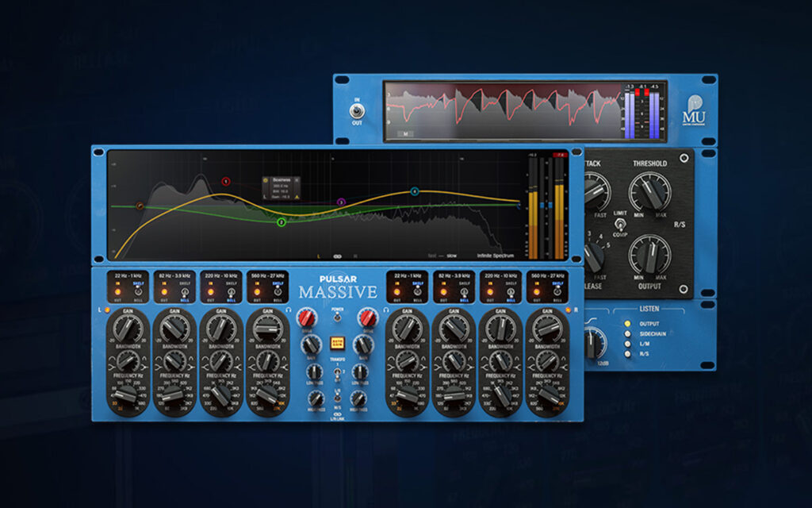Click left headphone solo icon
812x508 pixels.
click(289, 310)
